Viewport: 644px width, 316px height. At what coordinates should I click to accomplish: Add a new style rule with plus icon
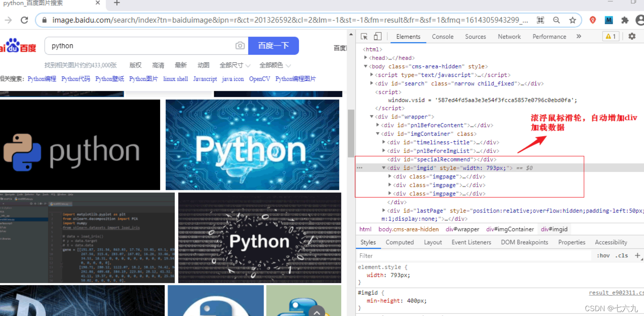click(x=637, y=256)
